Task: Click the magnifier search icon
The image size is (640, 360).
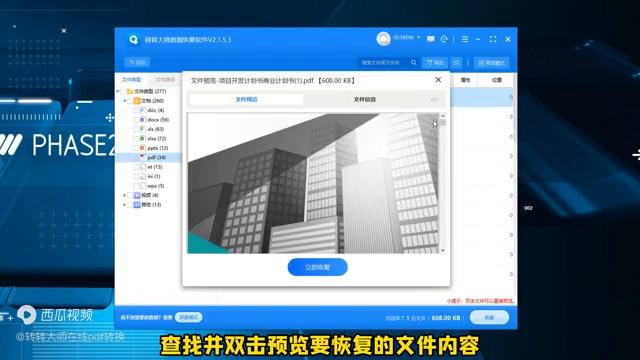Action: point(414,62)
